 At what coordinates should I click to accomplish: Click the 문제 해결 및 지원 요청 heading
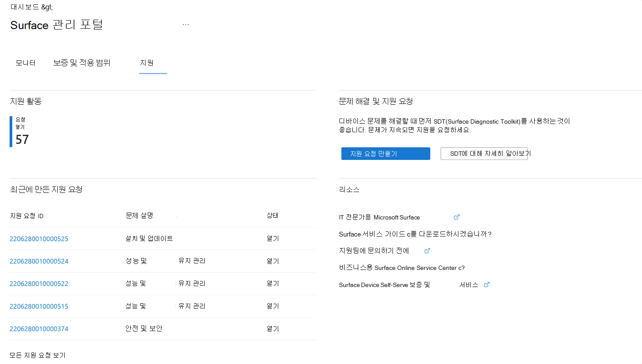(x=376, y=101)
